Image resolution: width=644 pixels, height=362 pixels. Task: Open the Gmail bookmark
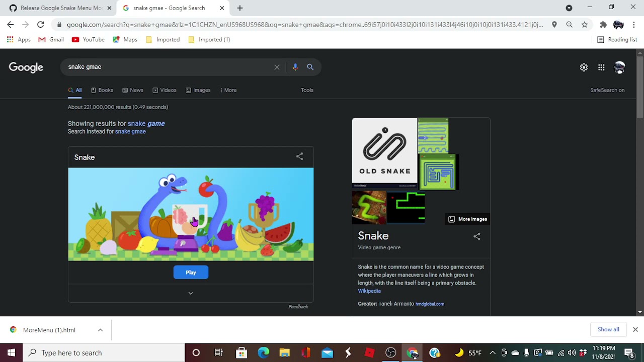[51, 39]
